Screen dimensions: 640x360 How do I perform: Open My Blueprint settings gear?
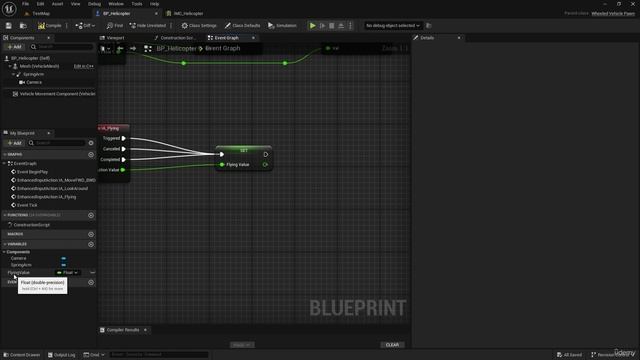tap(91, 143)
